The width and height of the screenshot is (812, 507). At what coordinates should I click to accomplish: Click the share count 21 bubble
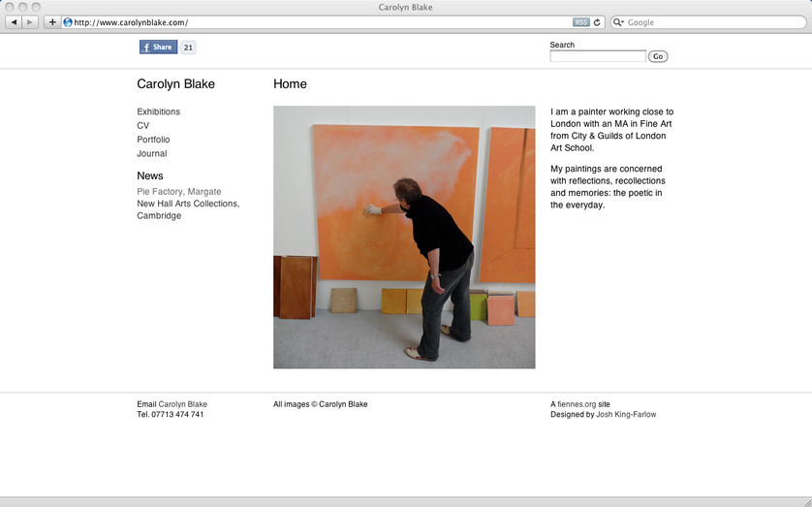pyautogui.click(x=188, y=48)
